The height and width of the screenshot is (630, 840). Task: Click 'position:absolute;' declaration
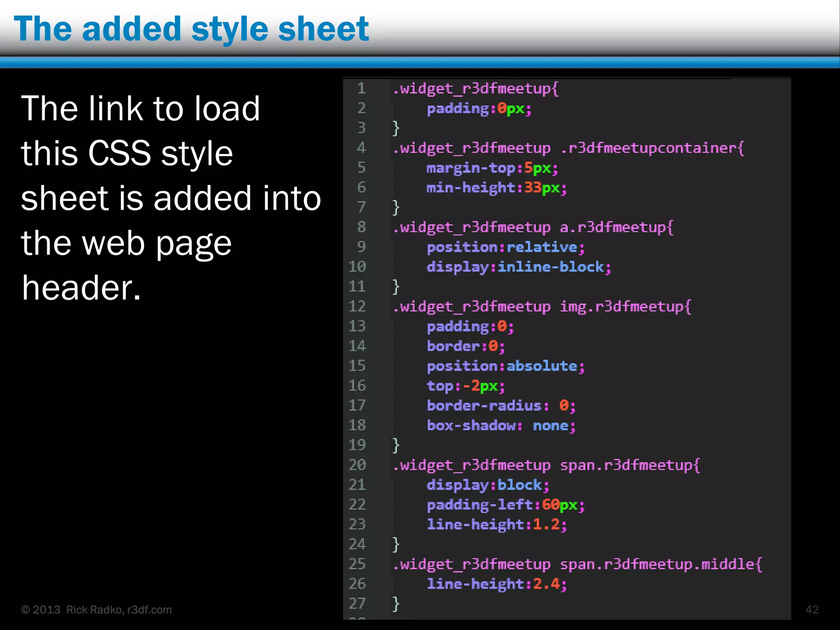[506, 366]
